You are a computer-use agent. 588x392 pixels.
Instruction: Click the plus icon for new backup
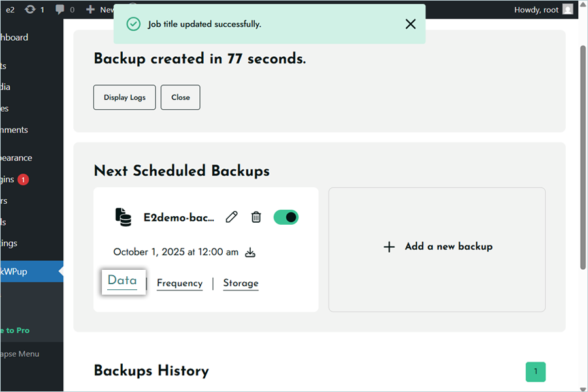[x=389, y=247]
